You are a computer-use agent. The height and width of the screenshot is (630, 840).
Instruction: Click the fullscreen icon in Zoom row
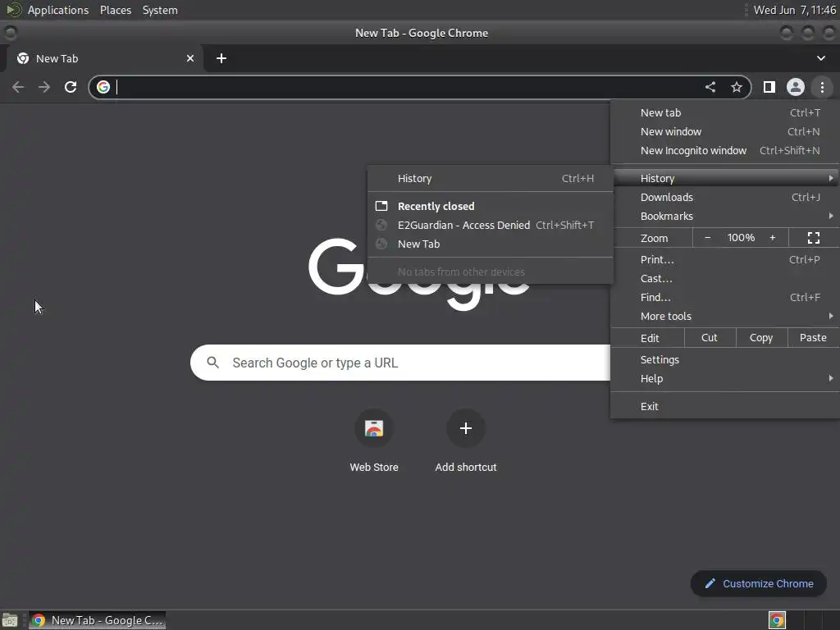click(813, 238)
